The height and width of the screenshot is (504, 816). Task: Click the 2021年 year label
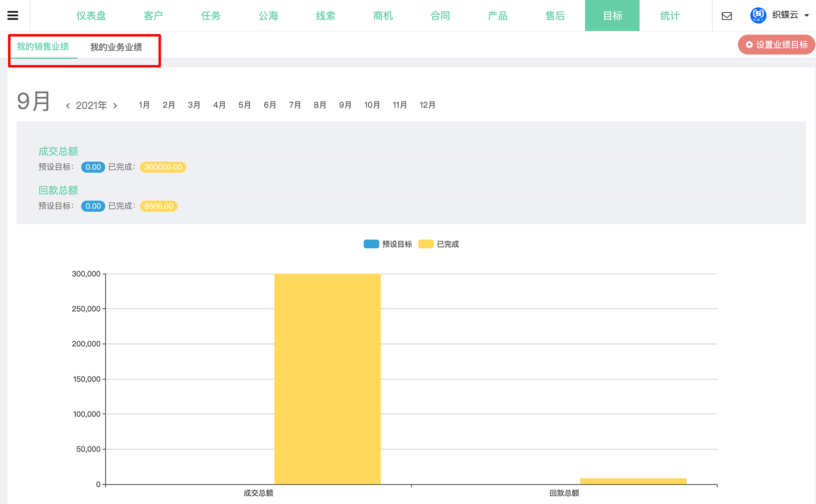click(x=92, y=106)
